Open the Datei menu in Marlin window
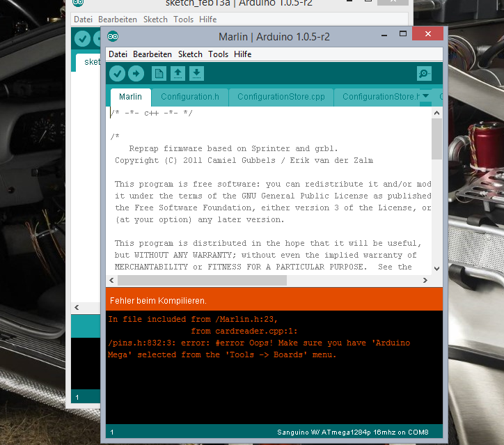The height and width of the screenshot is (445, 504). pyautogui.click(x=118, y=54)
